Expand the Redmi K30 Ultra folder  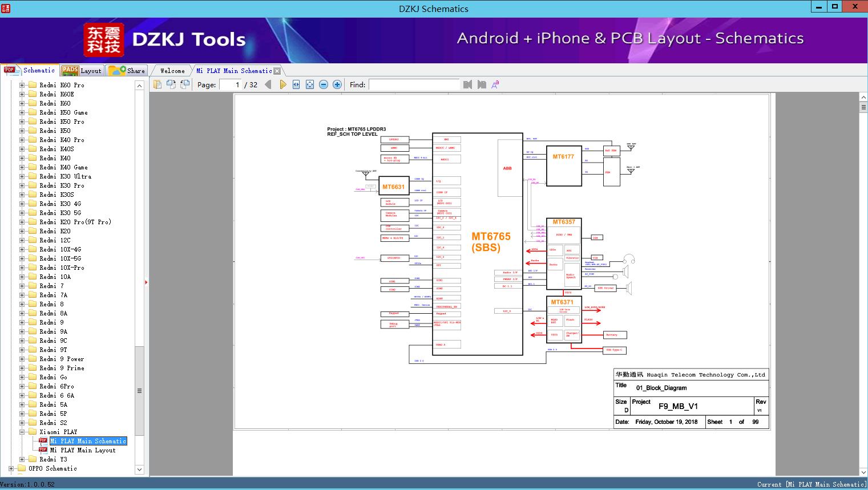22,176
